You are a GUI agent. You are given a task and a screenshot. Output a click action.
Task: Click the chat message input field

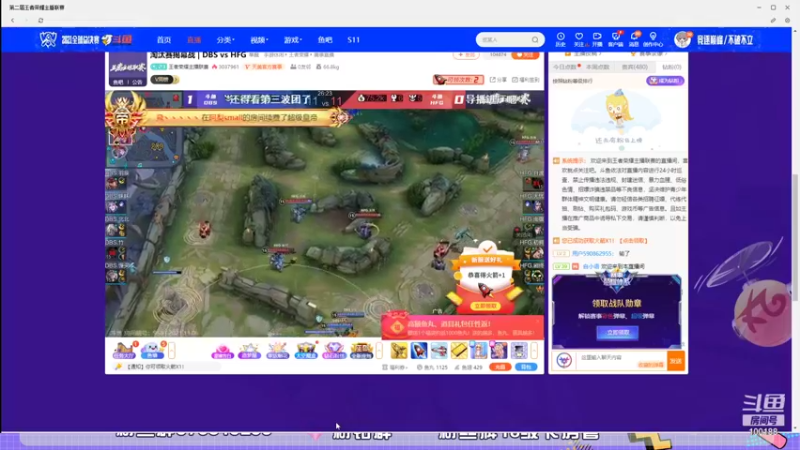(x=622, y=361)
